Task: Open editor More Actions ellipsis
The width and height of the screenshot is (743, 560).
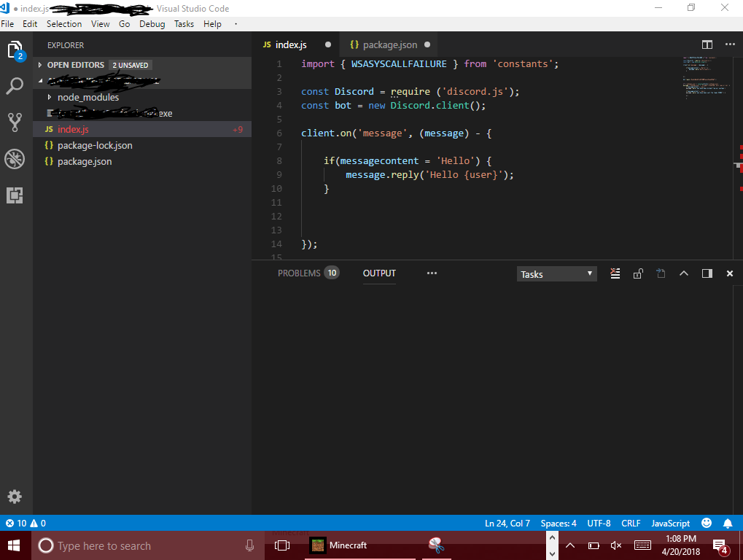Action: 730,44
